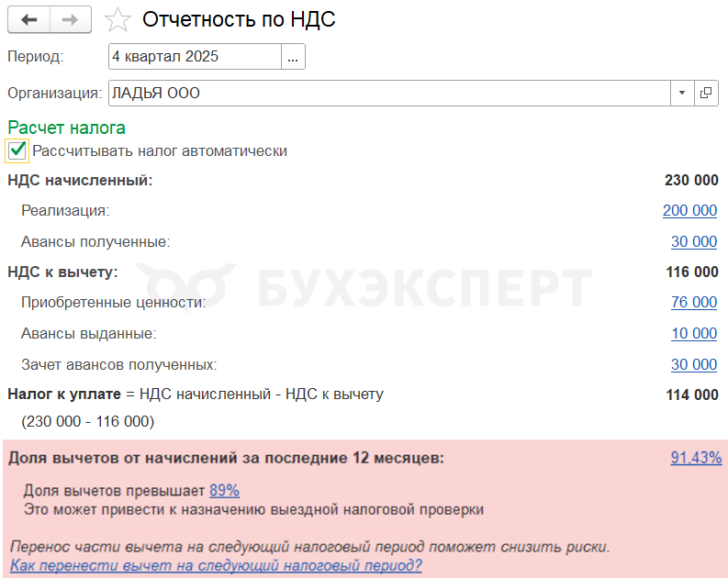Click the Налог к уплате total 114 000
The image size is (728, 578).
coord(690,395)
